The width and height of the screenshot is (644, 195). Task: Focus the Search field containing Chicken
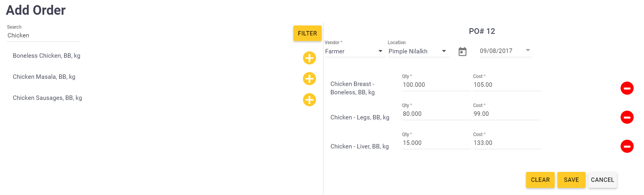click(x=44, y=35)
